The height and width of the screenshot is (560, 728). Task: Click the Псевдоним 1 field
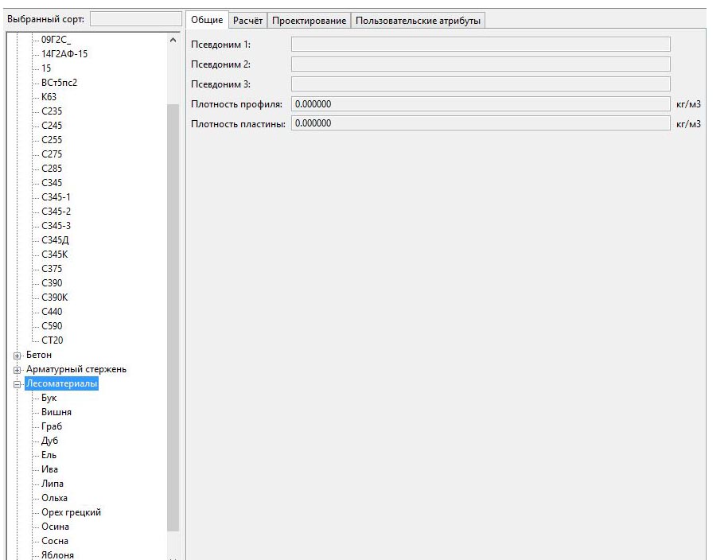coord(481,45)
